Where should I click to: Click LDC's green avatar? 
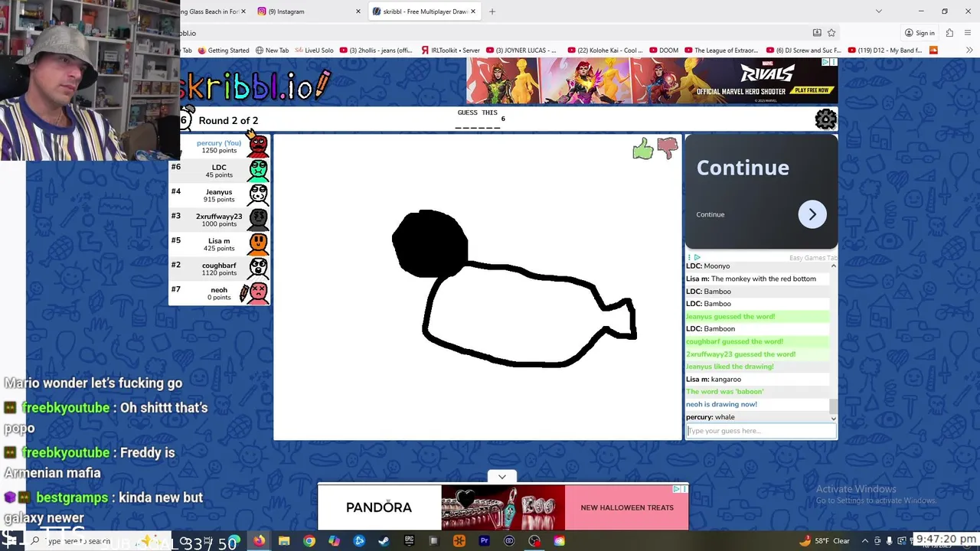click(259, 170)
